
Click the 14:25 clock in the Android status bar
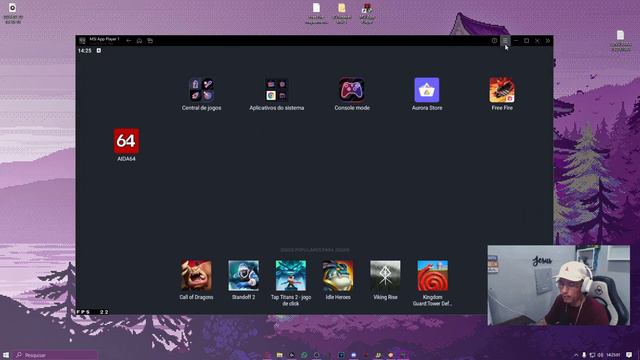84,51
